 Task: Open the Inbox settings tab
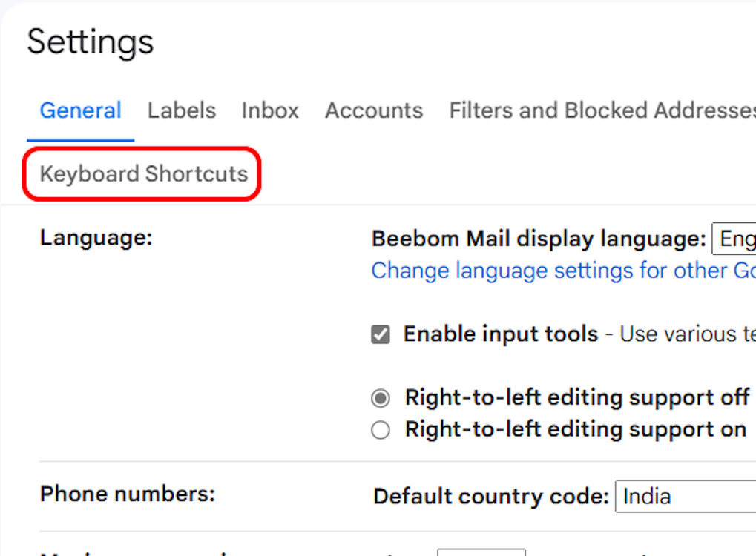269,110
